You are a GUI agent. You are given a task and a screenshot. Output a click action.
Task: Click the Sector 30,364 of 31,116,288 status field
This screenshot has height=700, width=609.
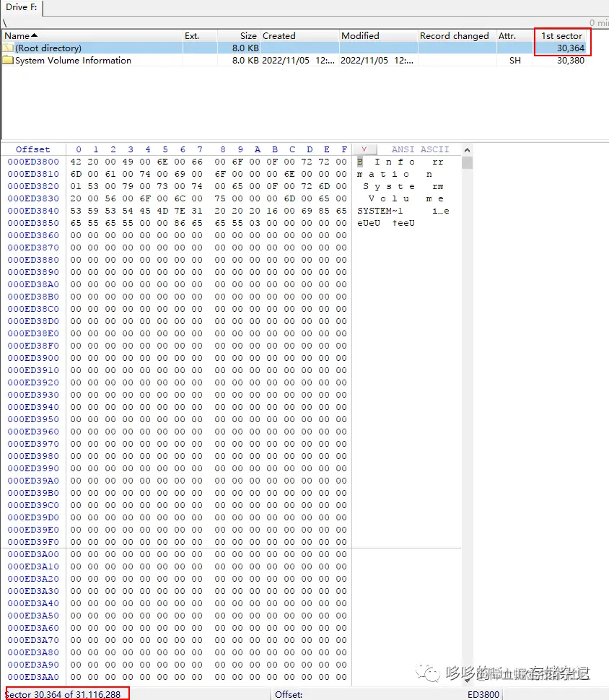click(63, 695)
